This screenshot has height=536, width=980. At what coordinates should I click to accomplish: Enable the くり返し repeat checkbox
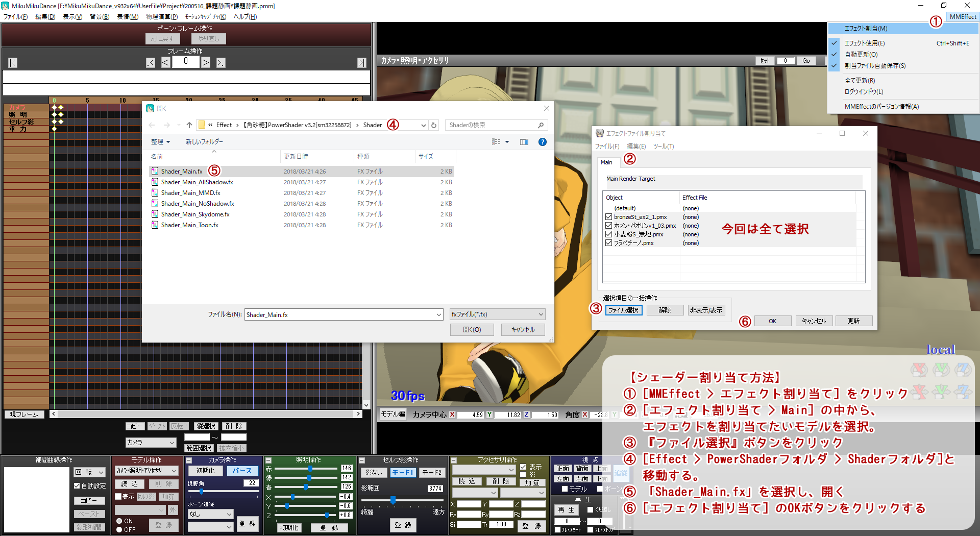pyautogui.click(x=590, y=510)
